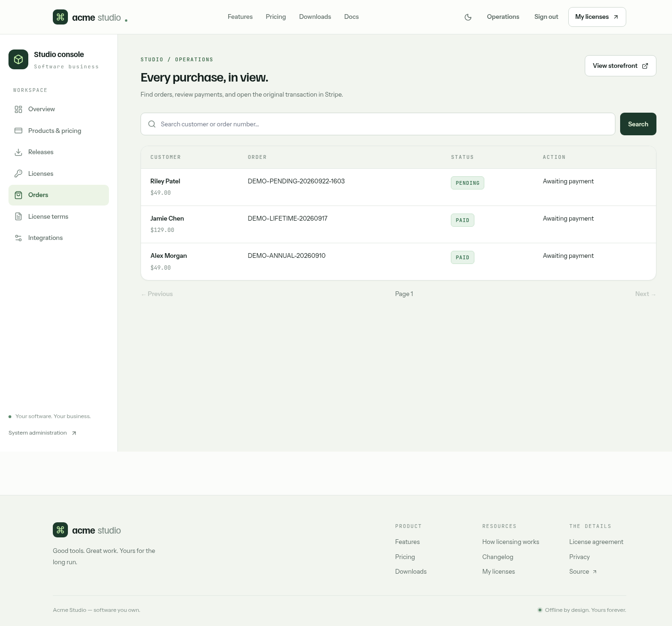Click the footer acme studio logo icon
Viewport: 672px width, 626px height.
tap(60, 530)
